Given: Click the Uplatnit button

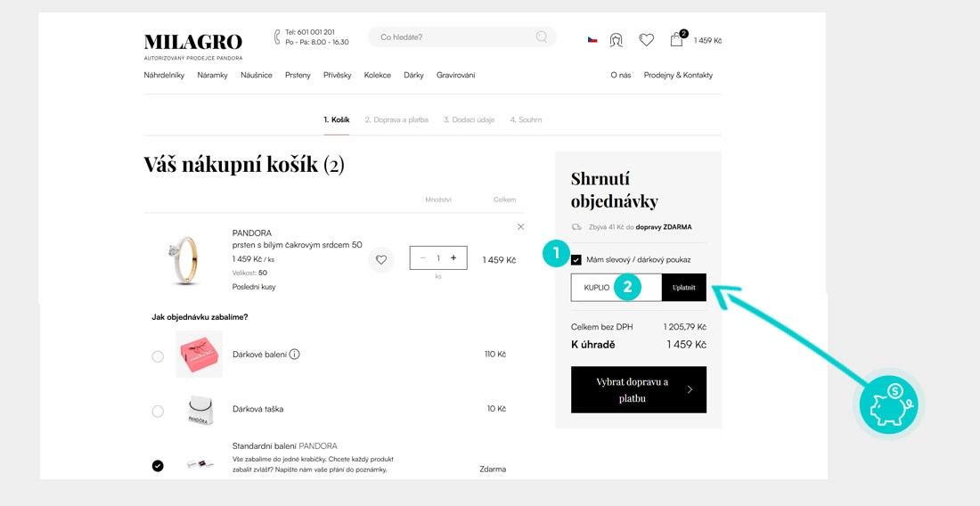Looking at the screenshot, I should pos(684,288).
